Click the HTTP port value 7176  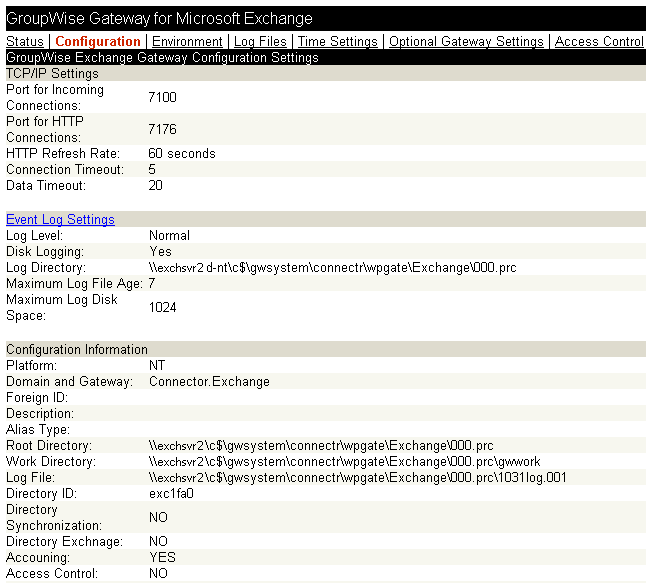click(x=163, y=129)
